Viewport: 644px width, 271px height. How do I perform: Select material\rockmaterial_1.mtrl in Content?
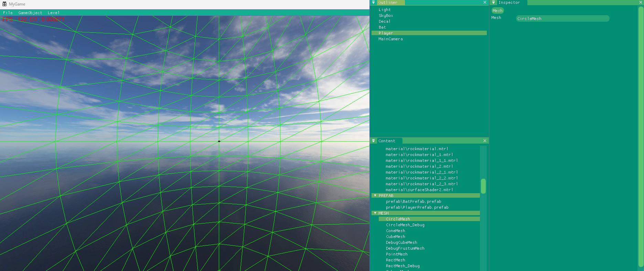(419, 155)
